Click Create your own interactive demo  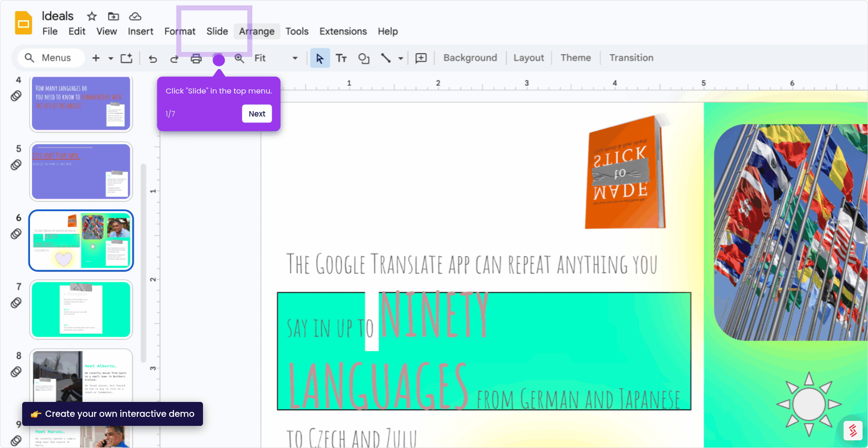point(113,414)
